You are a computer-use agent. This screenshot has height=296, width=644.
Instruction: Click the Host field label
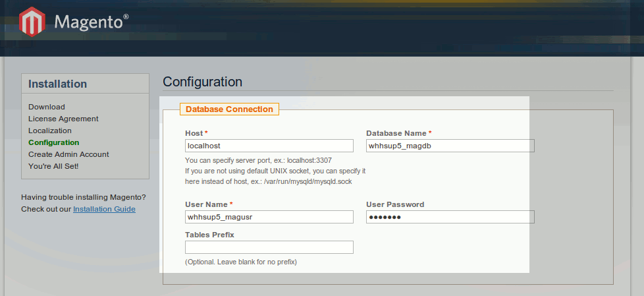pos(194,133)
